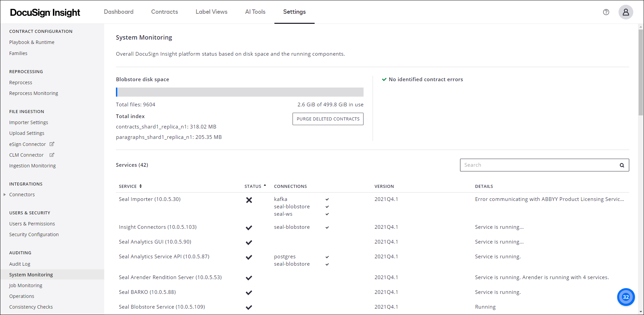
Task: Click the DocuSign Insight logo
Action: 45,12
